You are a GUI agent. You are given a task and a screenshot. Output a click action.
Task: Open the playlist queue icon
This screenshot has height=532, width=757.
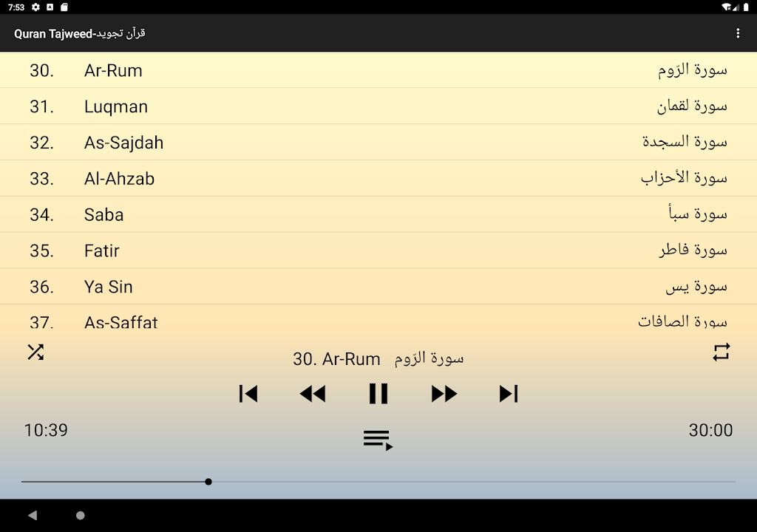tap(378, 440)
